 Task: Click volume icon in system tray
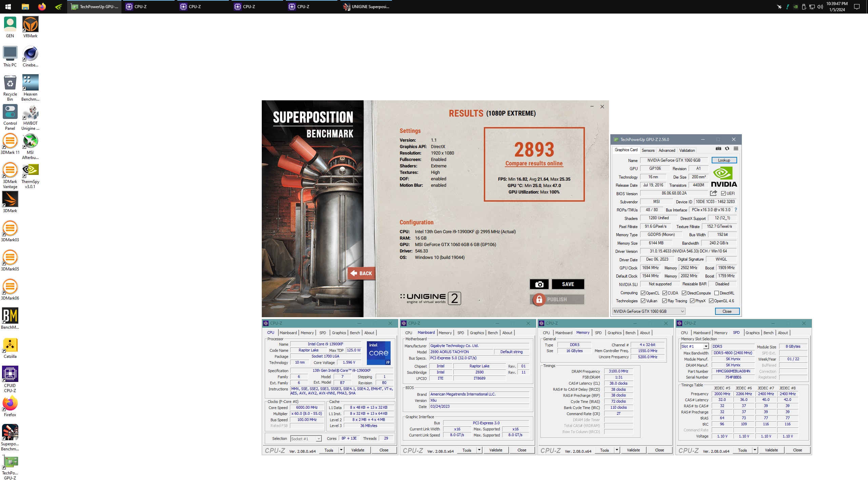820,6
